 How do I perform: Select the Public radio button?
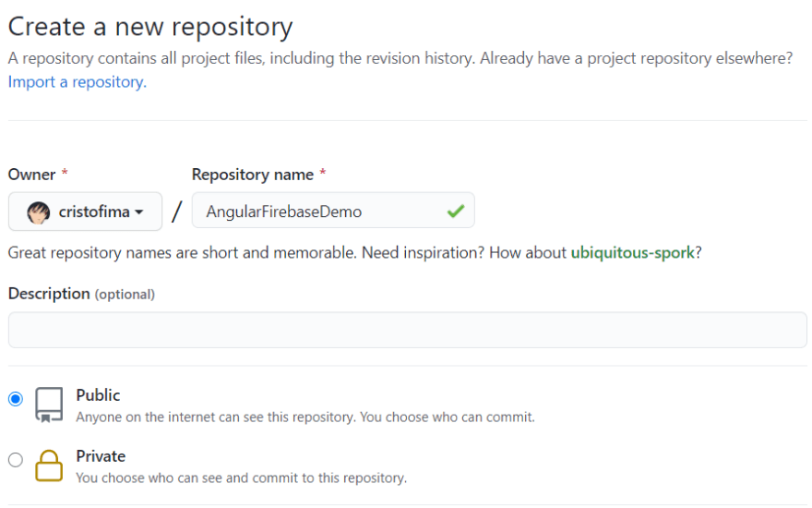[16, 399]
